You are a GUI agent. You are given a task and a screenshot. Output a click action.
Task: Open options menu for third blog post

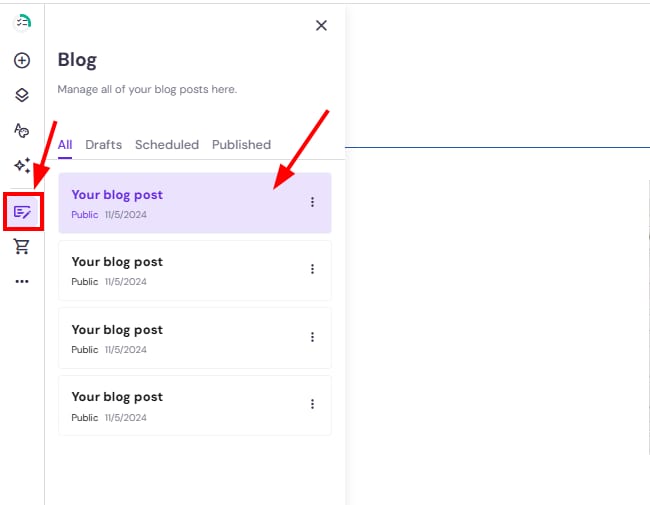coord(312,337)
